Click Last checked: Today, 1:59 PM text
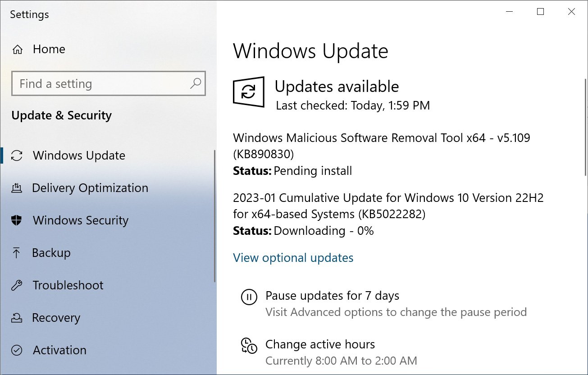588x375 pixels. pyautogui.click(x=353, y=105)
